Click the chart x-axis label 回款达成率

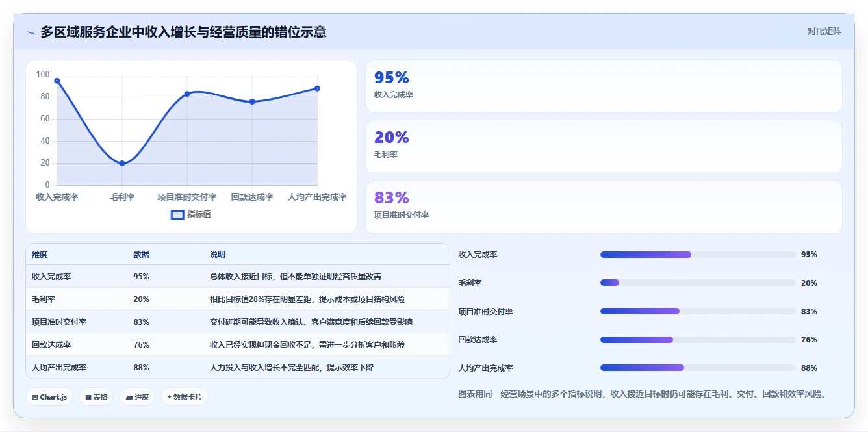pyautogui.click(x=252, y=197)
